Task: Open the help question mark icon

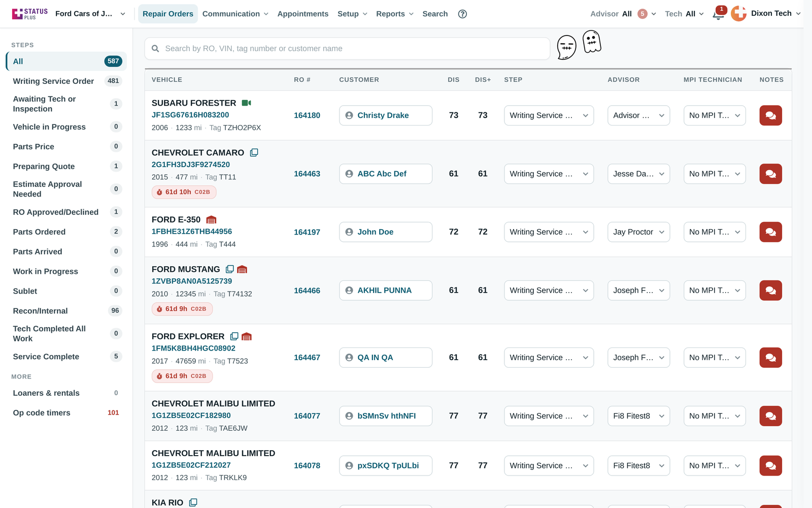Action: coord(462,14)
